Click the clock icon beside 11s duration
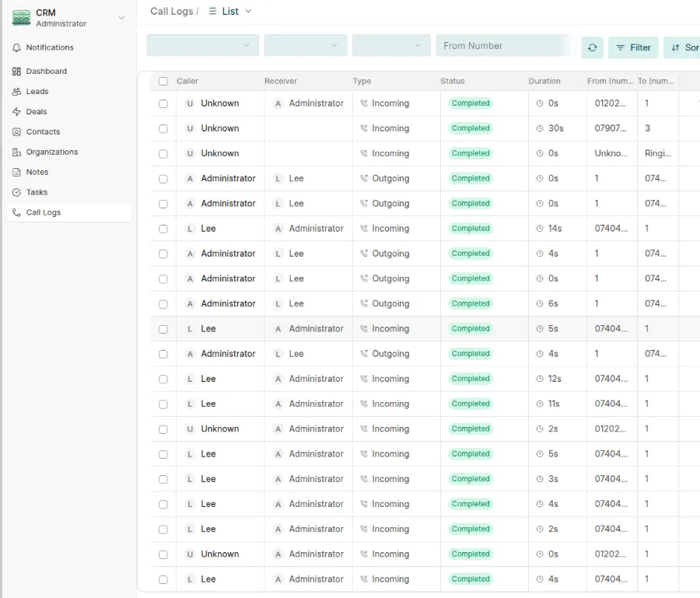The width and height of the screenshot is (700, 598). point(540,404)
